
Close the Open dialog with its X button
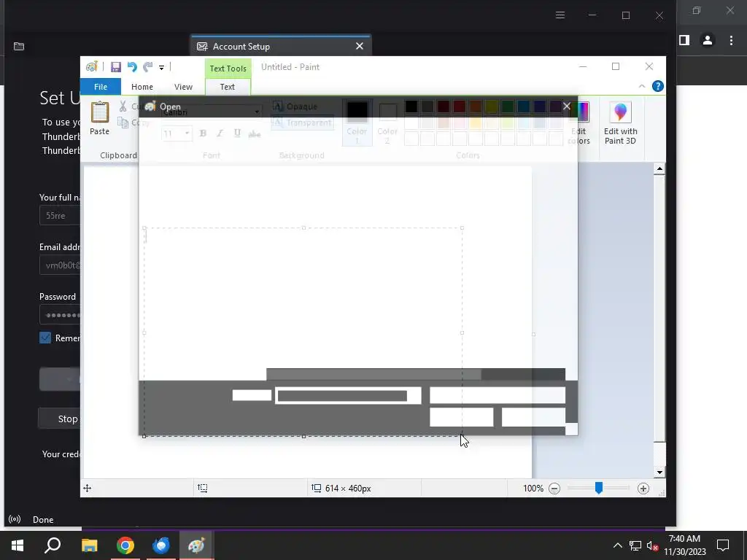[x=566, y=106]
